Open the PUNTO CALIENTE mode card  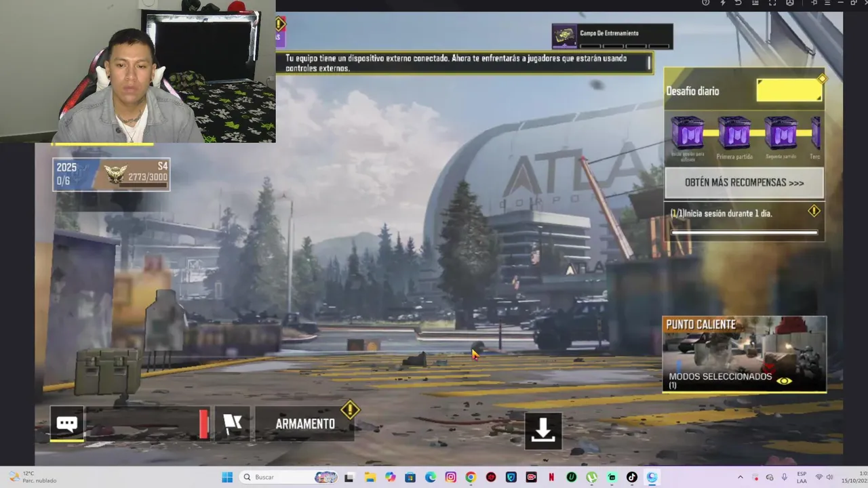click(x=744, y=354)
